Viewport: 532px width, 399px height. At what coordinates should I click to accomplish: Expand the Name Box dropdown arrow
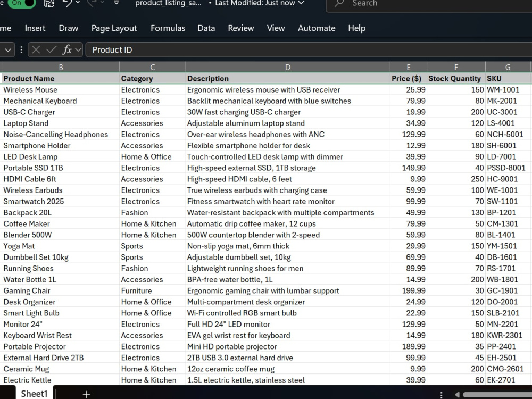click(8, 50)
